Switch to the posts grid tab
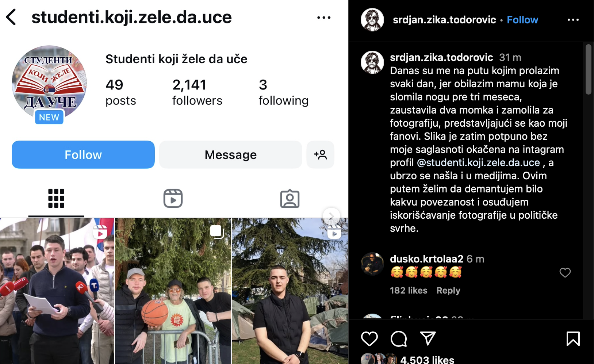The height and width of the screenshot is (364, 594). point(56,199)
